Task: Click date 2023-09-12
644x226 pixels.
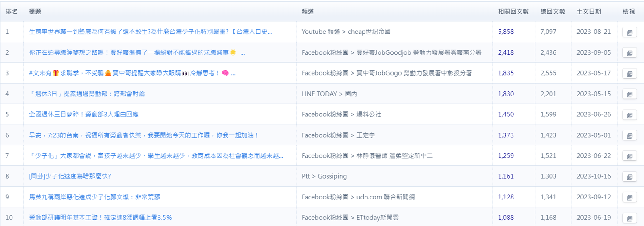Action: (x=594, y=197)
